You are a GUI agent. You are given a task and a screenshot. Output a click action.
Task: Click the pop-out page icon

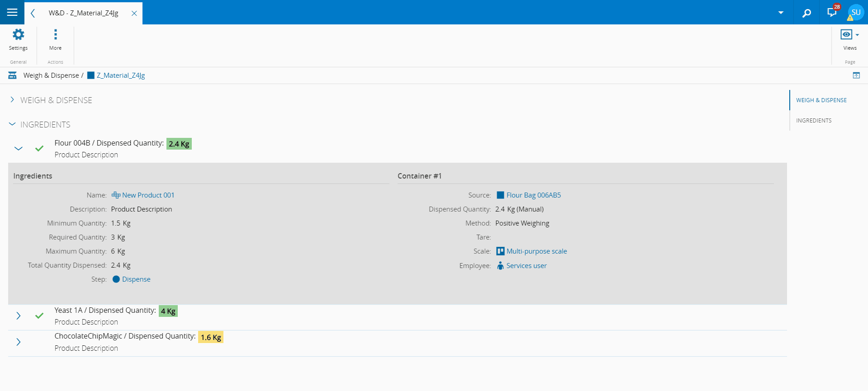click(856, 75)
